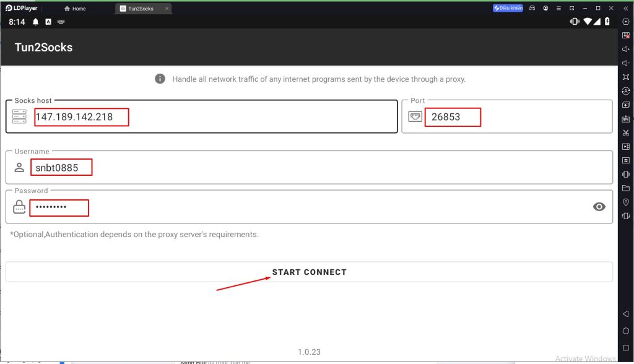Click the Điều khiển button

pos(508,8)
